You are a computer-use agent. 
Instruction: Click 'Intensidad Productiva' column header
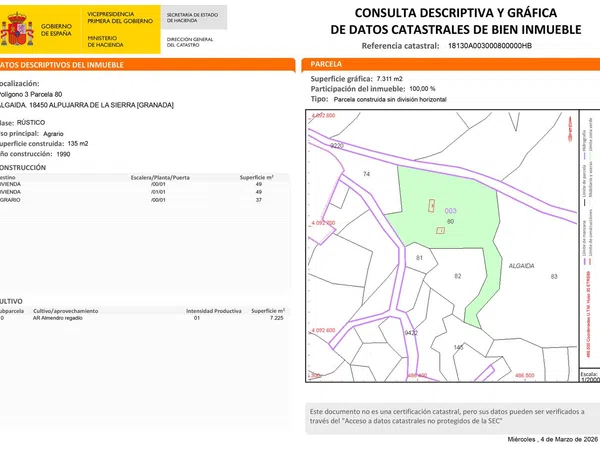click(x=214, y=311)
